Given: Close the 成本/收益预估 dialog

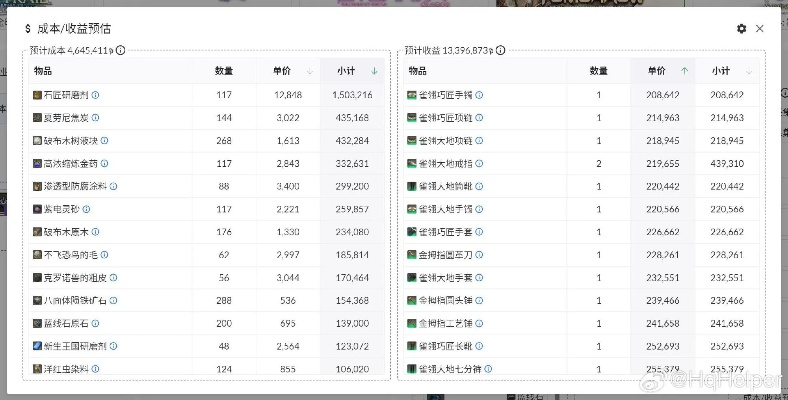Looking at the screenshot, I should [760, 29].
